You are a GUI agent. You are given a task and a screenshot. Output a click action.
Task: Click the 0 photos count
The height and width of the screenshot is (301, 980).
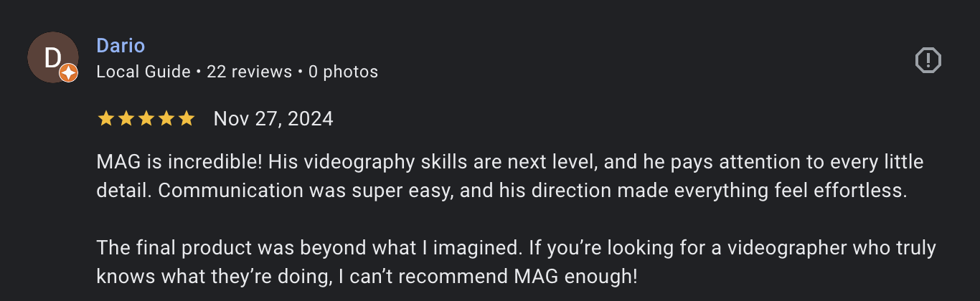[x=343, y=72]
